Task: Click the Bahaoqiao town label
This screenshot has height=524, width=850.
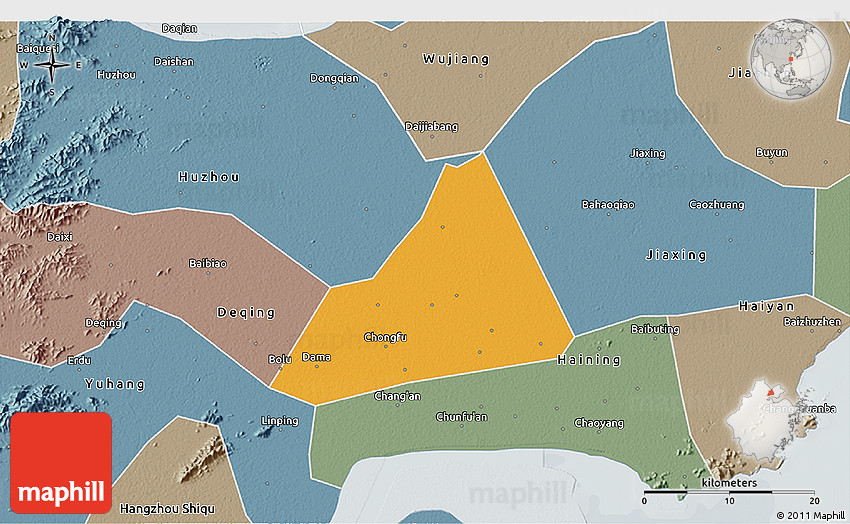Action: 608,205
